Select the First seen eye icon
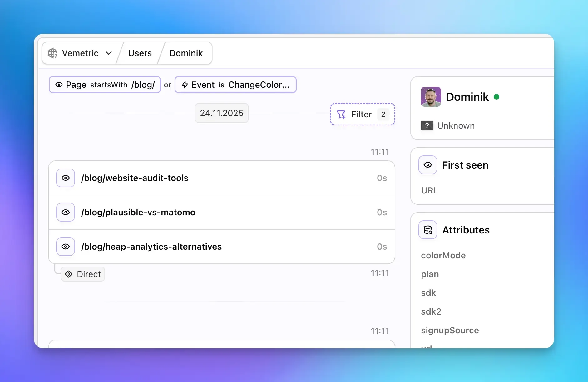This screenshot has width=588, height=382. (x=427, y=165)
